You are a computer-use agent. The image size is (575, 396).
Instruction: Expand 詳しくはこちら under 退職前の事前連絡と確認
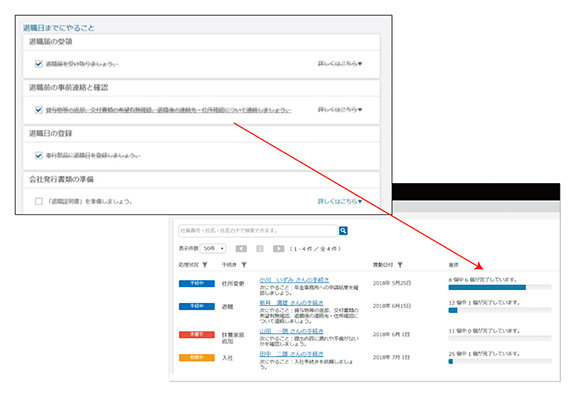(x=340, y=109)
